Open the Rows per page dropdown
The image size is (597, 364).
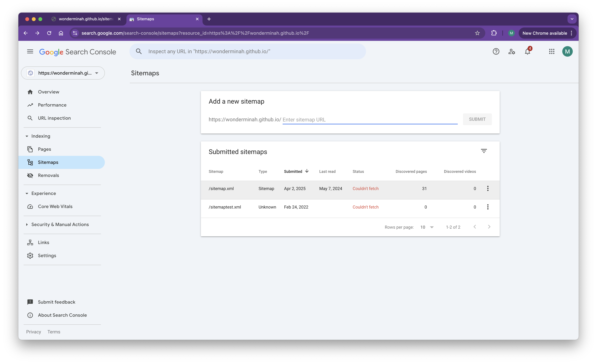pyautogui.click(x=427, y=227)
